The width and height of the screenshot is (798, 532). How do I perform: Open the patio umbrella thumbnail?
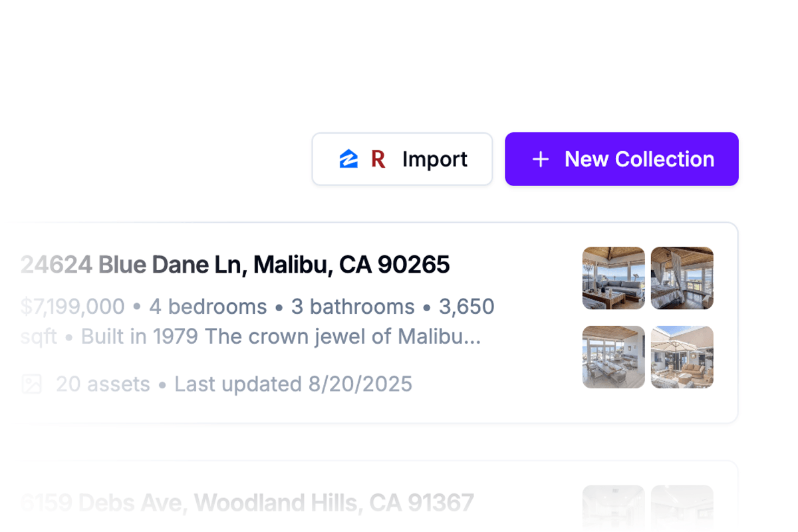[682, 356]
